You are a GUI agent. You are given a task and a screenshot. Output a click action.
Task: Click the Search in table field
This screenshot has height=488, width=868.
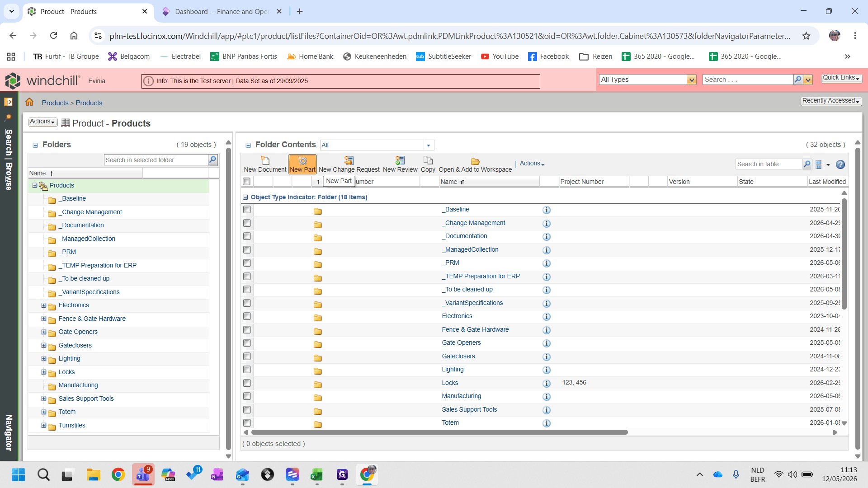[x=769, y=164]
